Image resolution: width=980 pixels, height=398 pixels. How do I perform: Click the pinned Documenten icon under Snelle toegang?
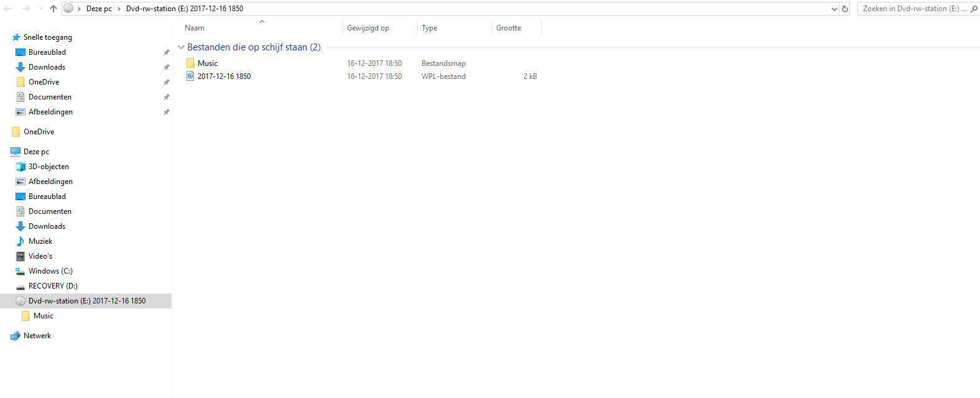21,97
